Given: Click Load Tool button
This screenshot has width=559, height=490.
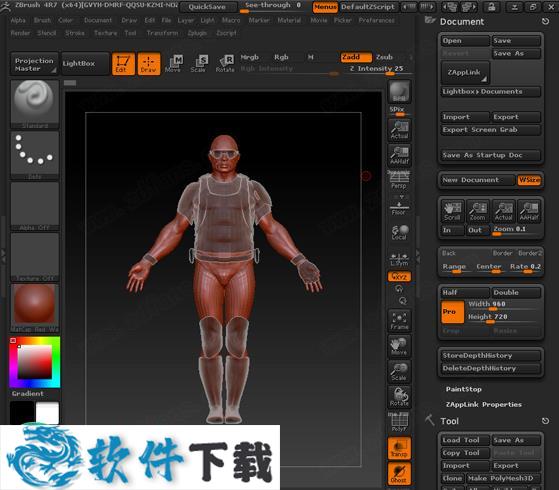Looking at the screenshot, I should [x=465, y=440].
